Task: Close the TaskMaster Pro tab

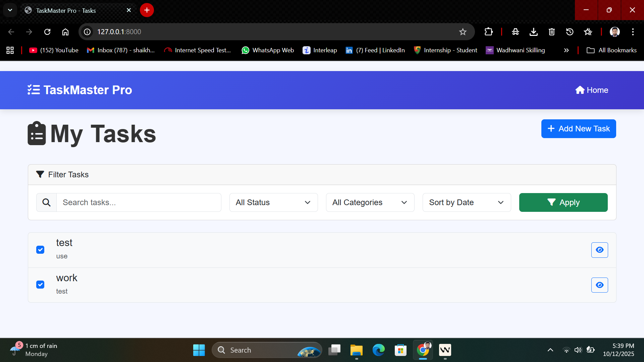Action: click(129, 10)
